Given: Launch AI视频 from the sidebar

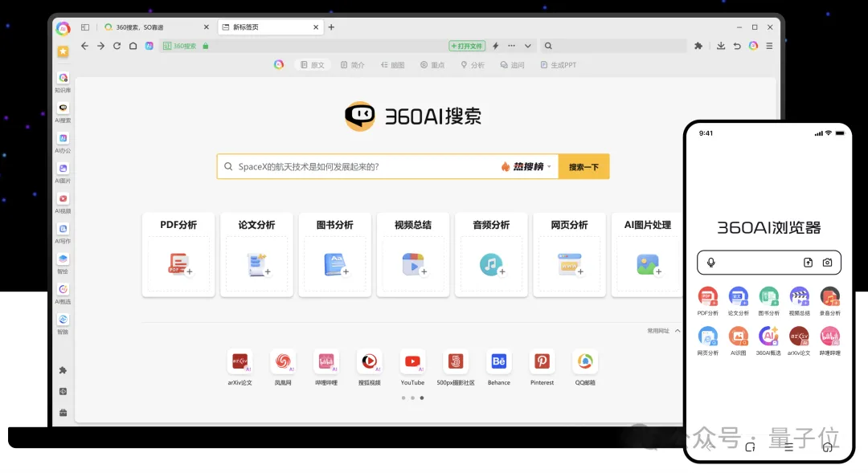Looking at the screenshot, I should pyautogui.click(x=63, y=201).
